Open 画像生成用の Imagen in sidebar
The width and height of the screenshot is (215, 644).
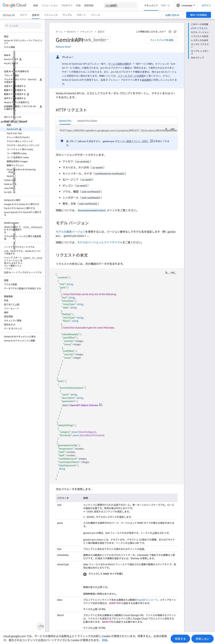click(x=17, y=161)
